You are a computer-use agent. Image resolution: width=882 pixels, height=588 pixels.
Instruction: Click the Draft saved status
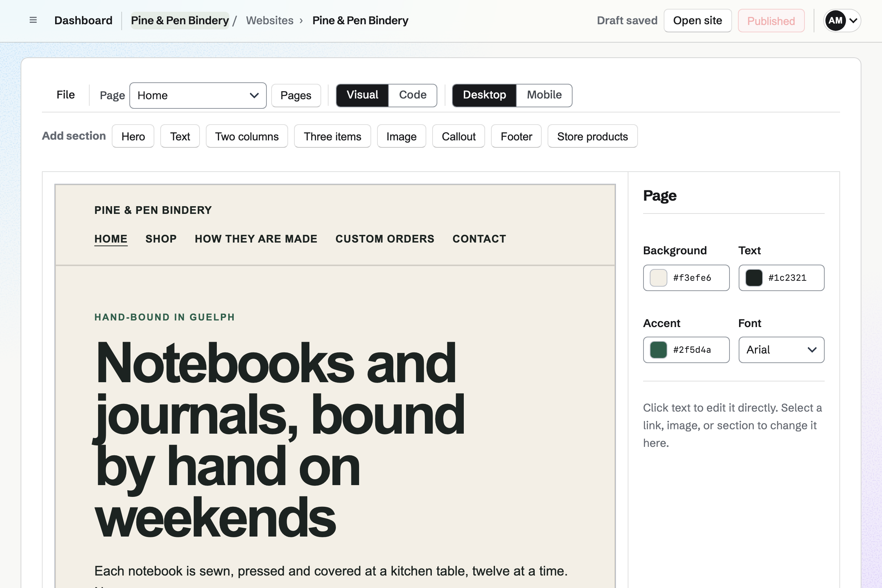click(x=627, y=21)
